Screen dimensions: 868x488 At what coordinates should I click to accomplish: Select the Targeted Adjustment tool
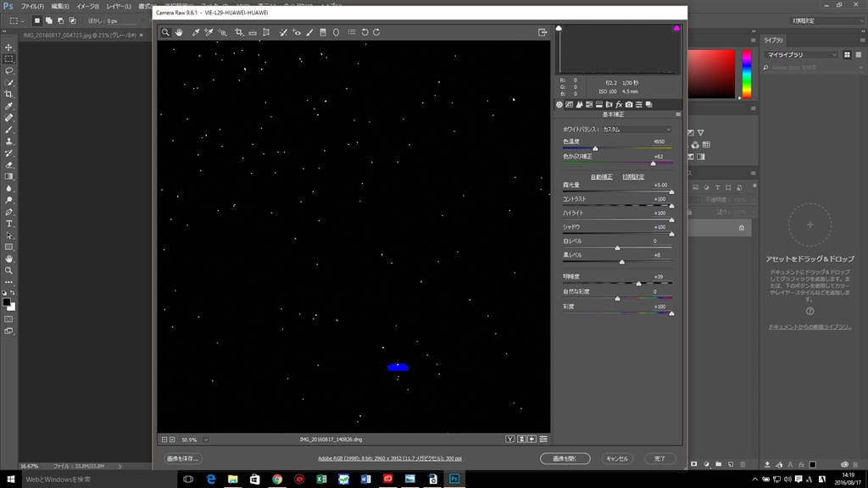pos(222,33)
